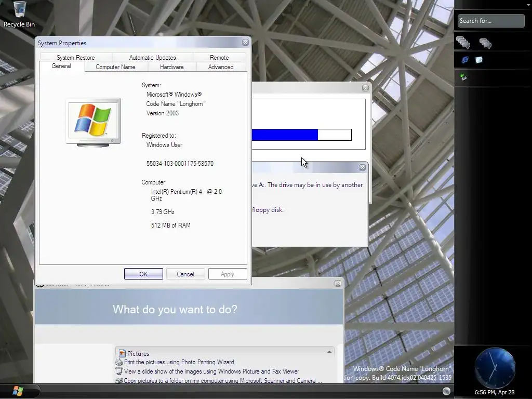Screen dimensions: 532x399
Task: Click the sidebar top-right dropdown arrow
Action: point(528,5)
